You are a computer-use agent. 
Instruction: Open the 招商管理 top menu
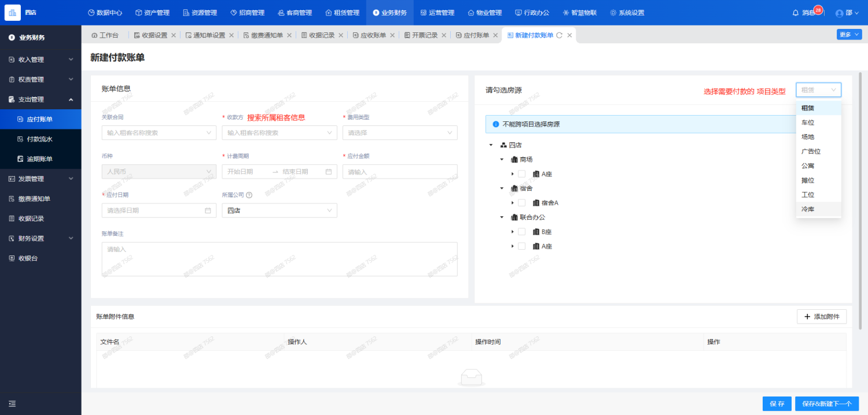pos(247,13)
